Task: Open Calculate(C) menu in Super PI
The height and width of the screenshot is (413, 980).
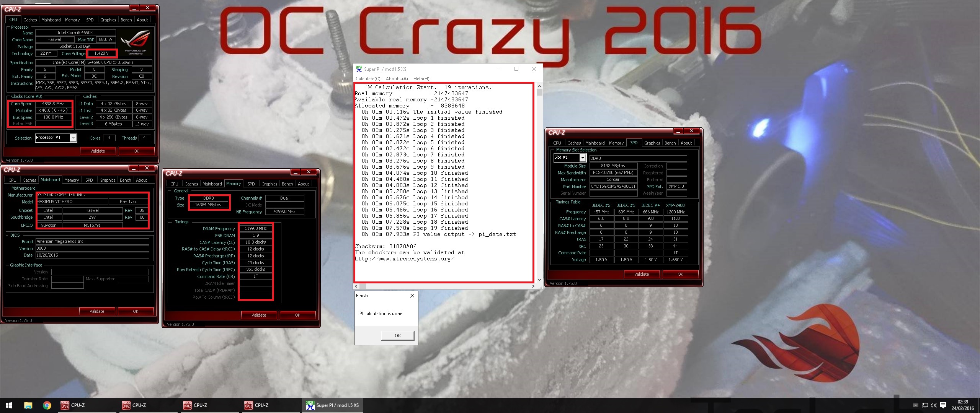Action: pos(368,79)
